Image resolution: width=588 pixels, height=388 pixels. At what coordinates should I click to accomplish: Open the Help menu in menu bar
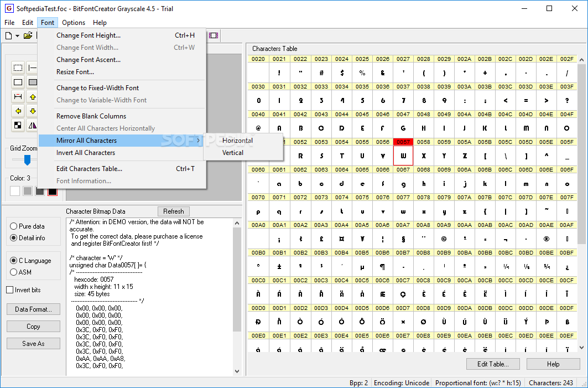100,23
